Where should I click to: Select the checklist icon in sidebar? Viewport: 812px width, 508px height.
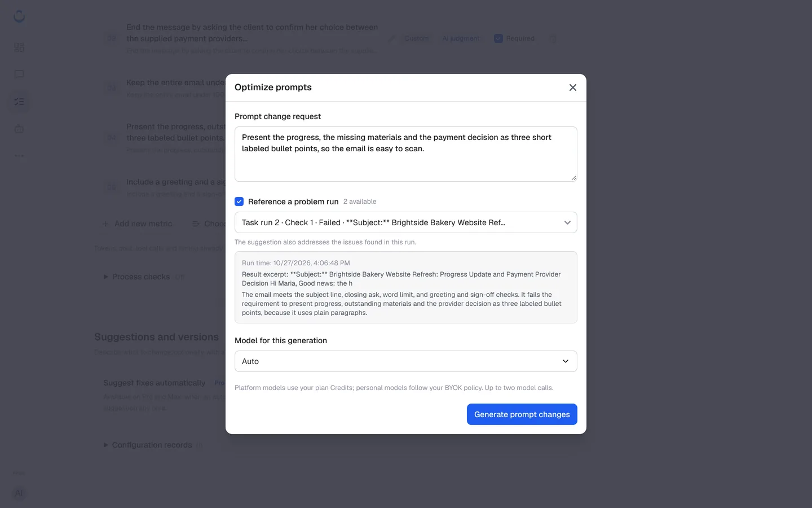[19, 102]
